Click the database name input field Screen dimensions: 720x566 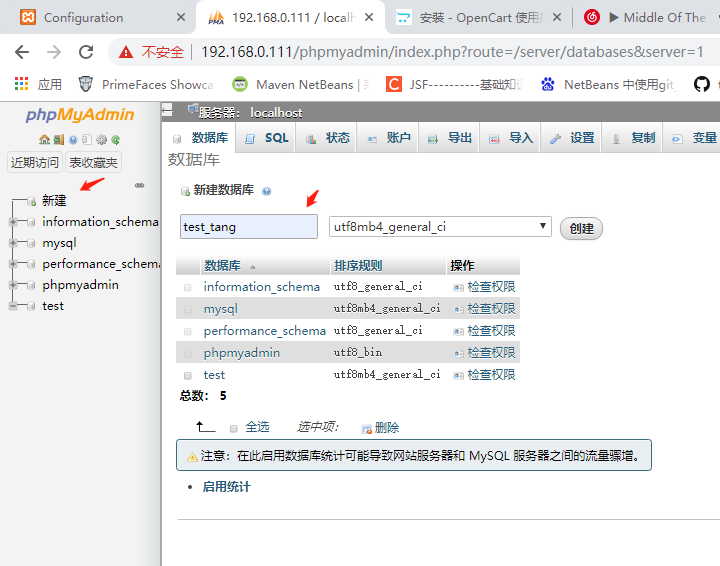(249, 227)
